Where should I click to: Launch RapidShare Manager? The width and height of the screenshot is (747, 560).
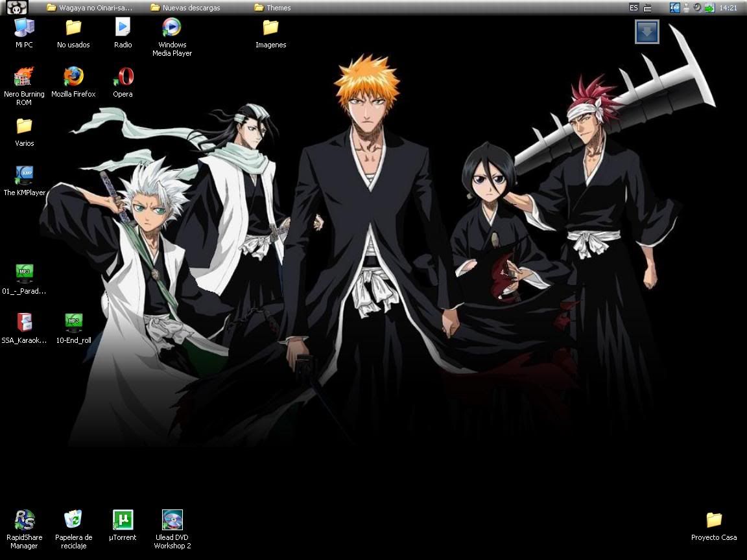pyautogui.click(x=24, y=530)
